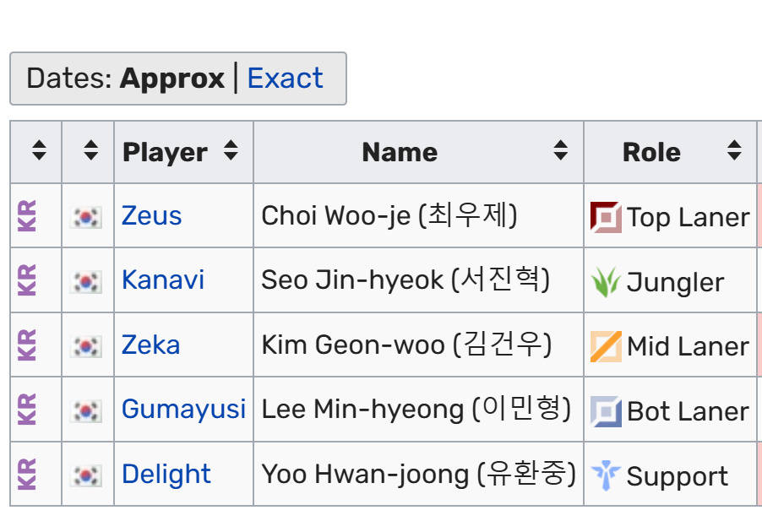Click the Support role icon
Viewport: 762px width, 532px height.
tap(606, 475)
